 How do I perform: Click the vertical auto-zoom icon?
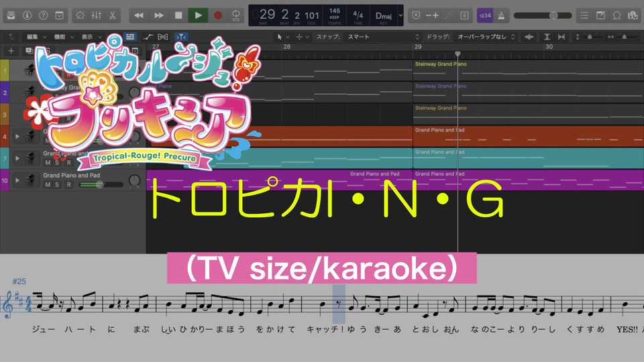(547, 37)
